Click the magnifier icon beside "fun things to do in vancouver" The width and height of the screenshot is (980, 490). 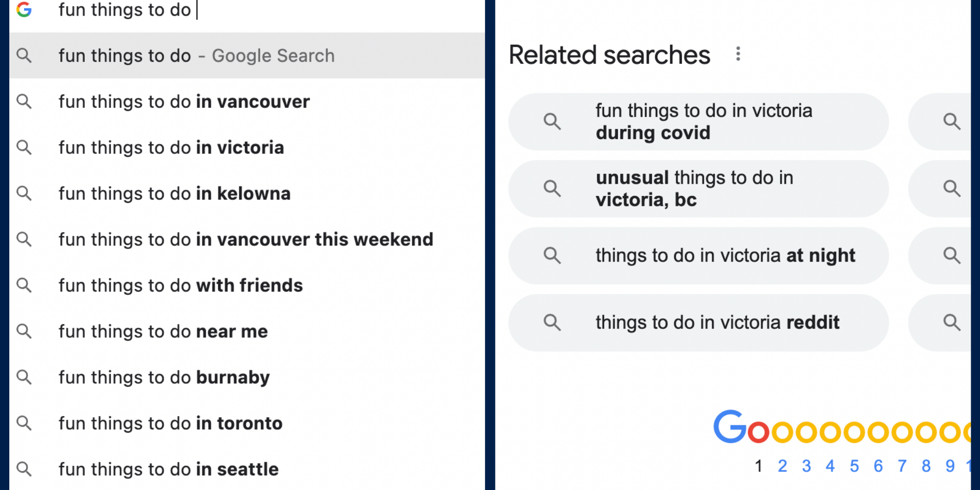24,101
